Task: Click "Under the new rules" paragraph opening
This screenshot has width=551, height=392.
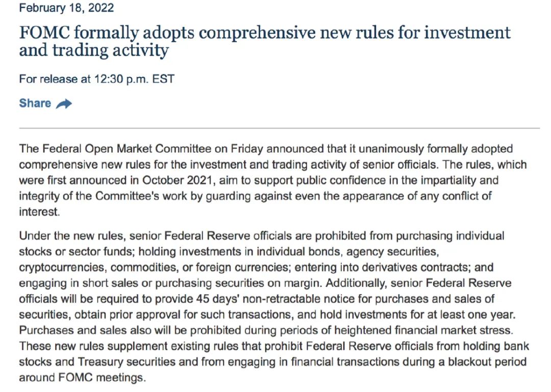Action: pyautogui.click(x=72, y=236)
